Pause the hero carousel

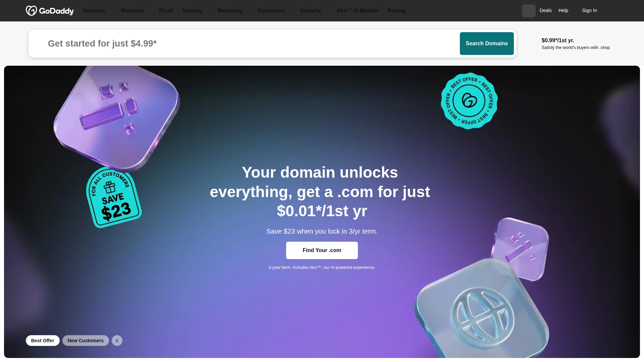pyautogui.click(x=117, y=341)
